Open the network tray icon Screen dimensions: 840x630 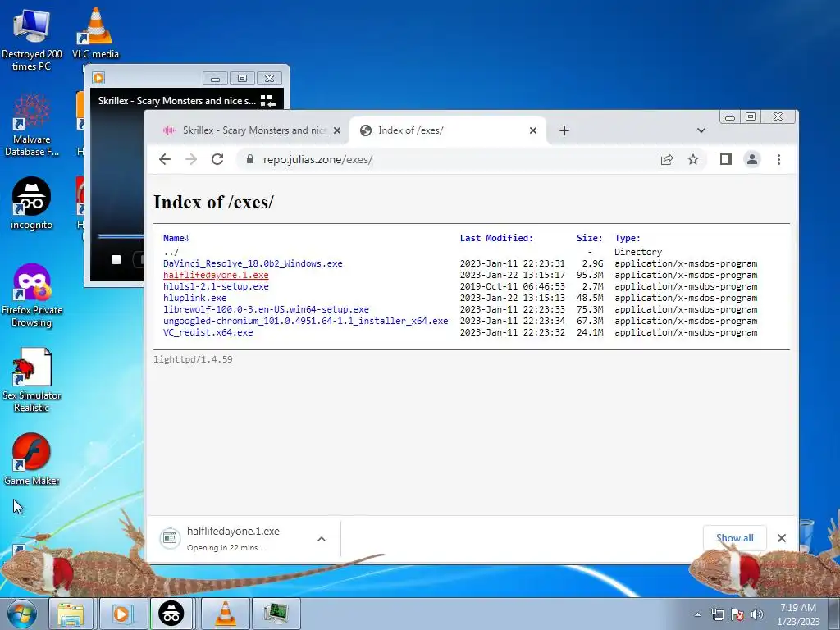[x=717, y=614]
